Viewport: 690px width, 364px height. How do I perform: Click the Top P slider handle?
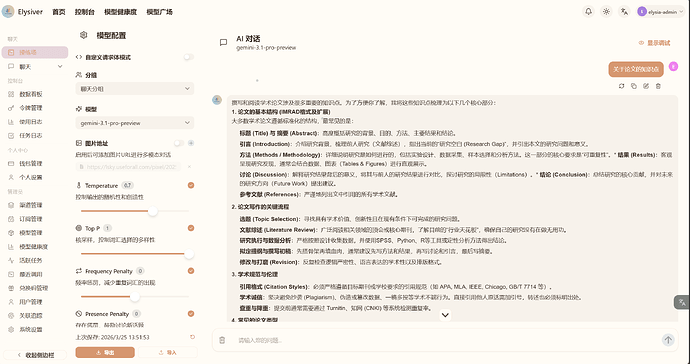189,254
